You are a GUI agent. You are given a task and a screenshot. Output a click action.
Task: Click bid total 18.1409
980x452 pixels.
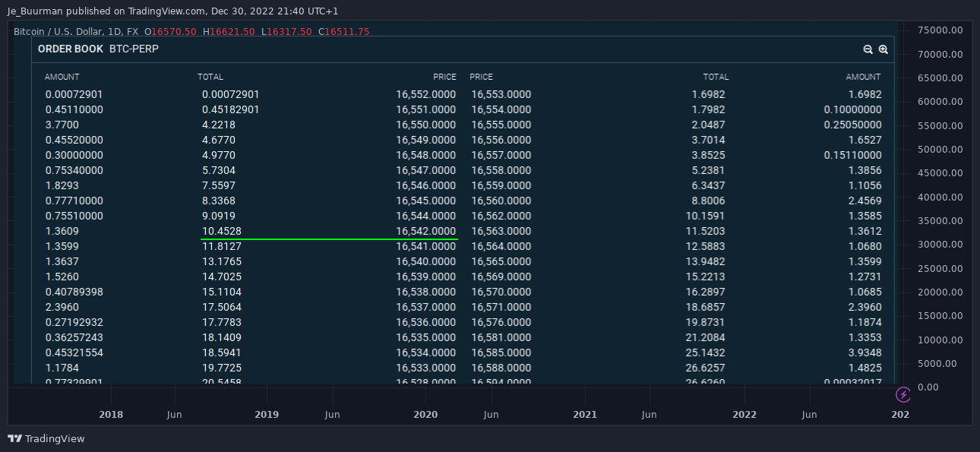(222, 337)
